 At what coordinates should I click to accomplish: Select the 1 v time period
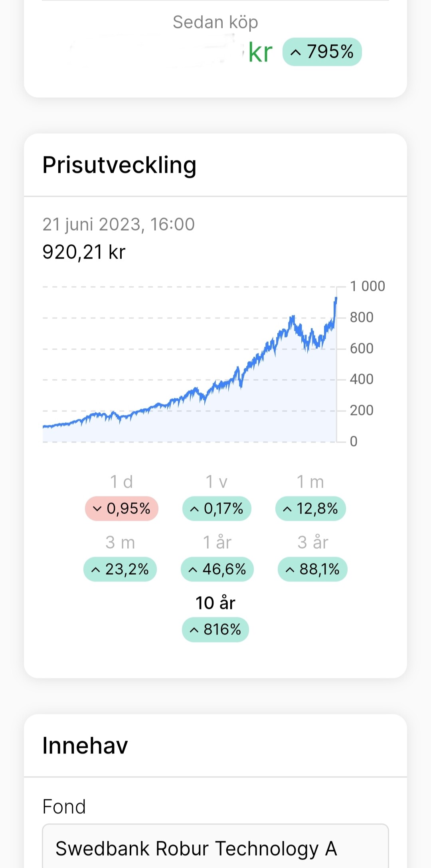[216, 482]
